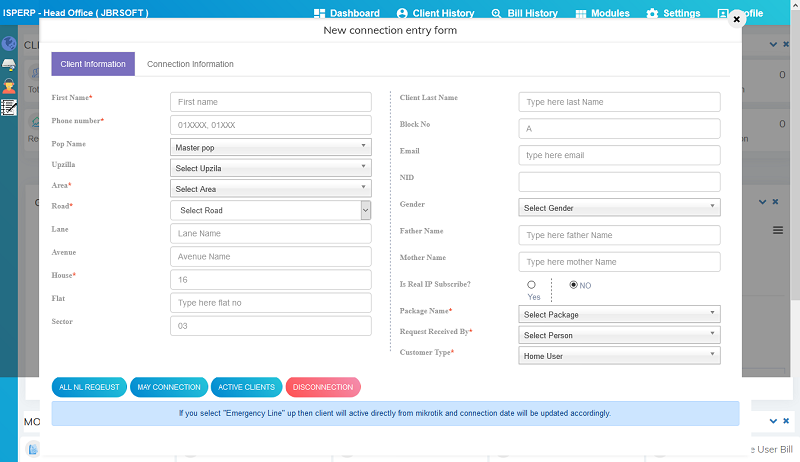
Task: Click the Email input field
Action: tap(619, 155)
